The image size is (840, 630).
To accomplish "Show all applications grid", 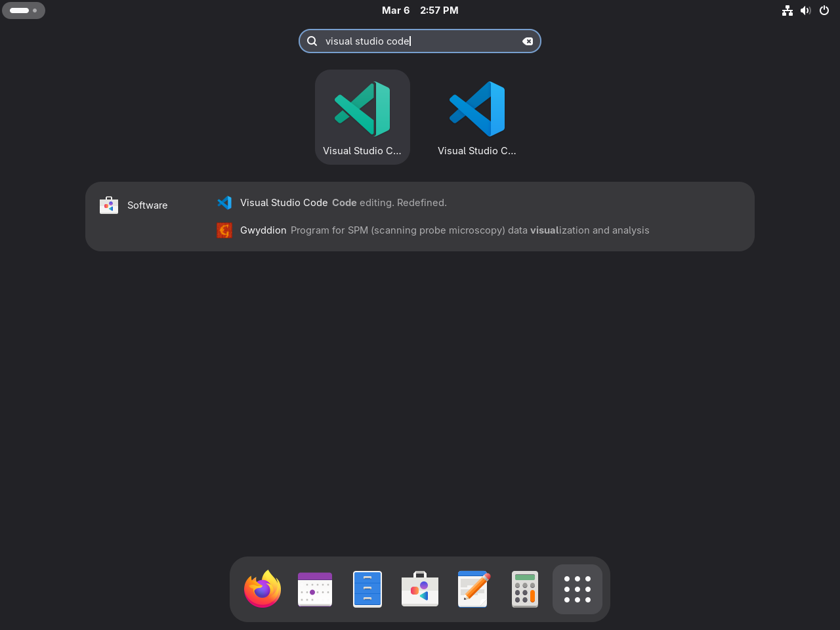I will [577, 589].
